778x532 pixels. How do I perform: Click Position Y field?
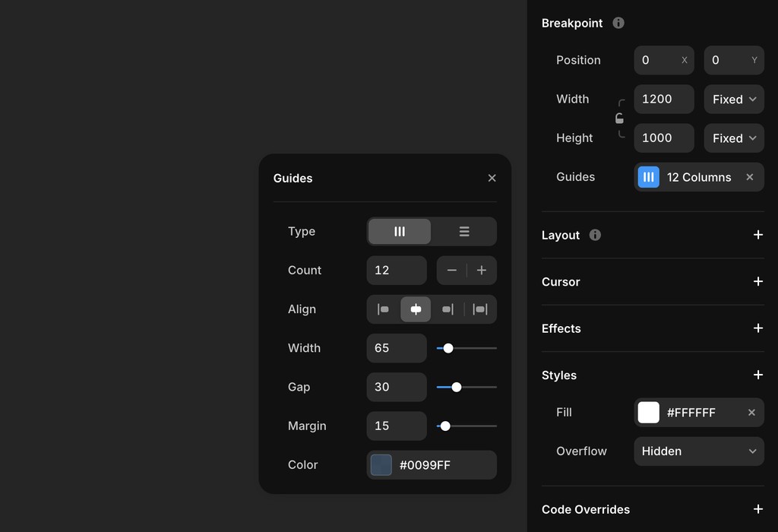[734, 60]
